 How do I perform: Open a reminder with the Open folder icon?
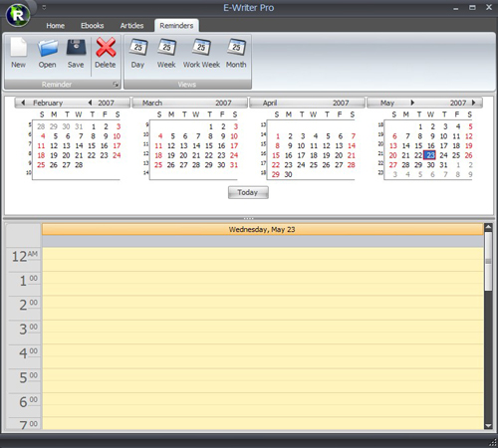tap(47, 53)
